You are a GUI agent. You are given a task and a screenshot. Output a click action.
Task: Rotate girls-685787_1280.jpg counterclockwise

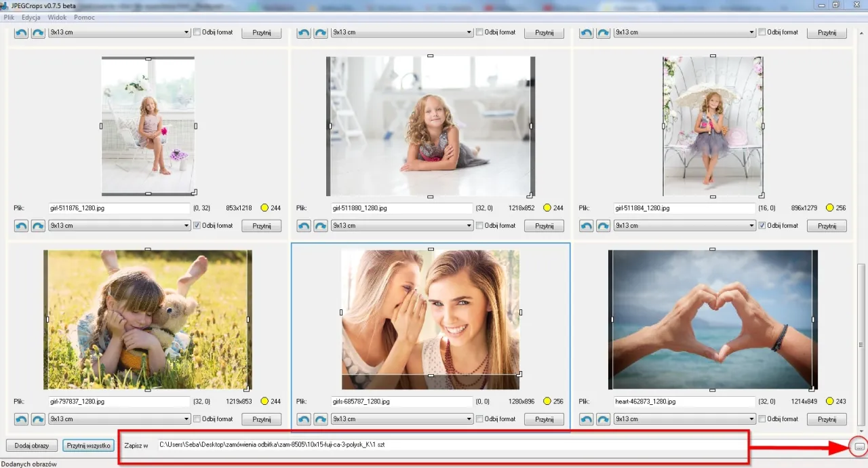click(303, 419)
